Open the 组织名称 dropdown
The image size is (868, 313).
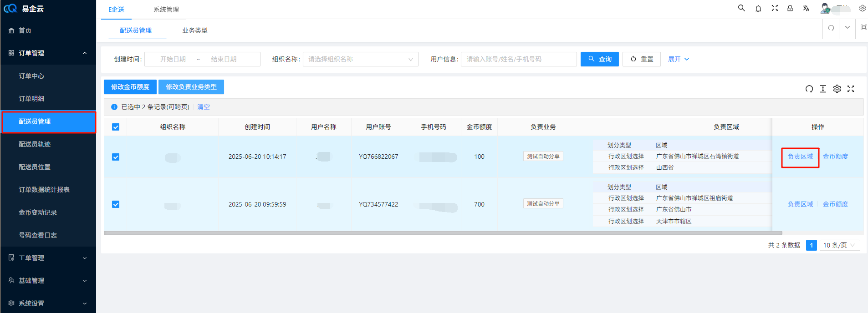[x=360, y=59]
